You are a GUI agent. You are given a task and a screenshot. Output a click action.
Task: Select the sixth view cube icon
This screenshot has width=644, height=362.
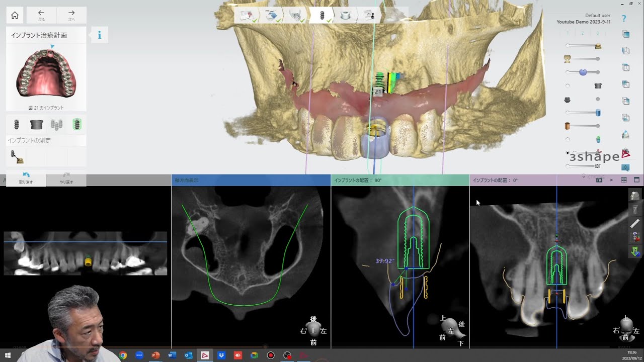[625, 118]
